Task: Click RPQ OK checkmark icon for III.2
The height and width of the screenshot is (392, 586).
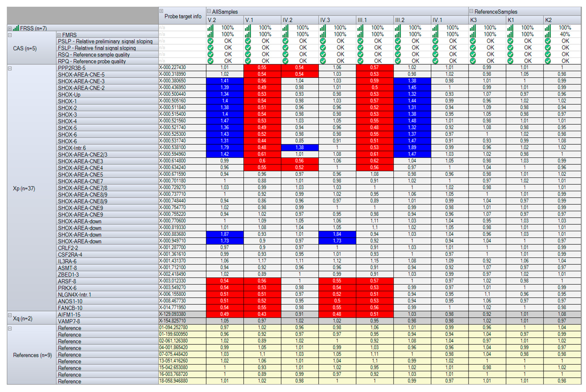Action: click(398, 61)
